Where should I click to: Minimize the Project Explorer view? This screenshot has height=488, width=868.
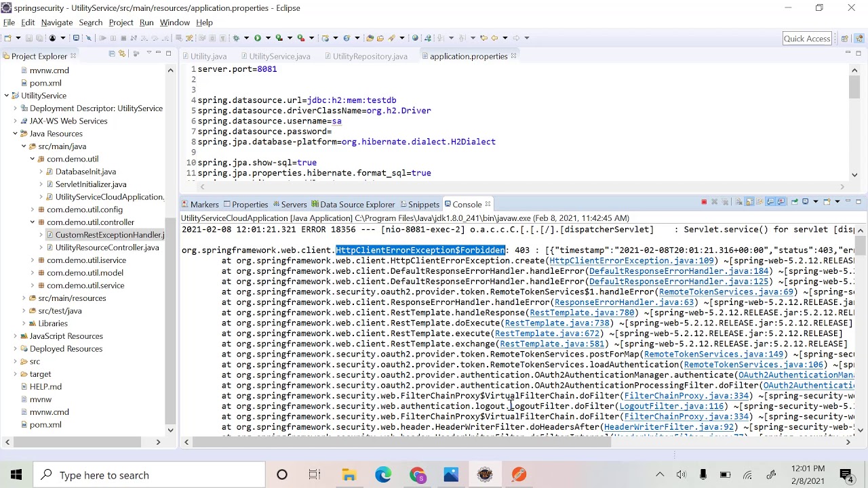[158, 53]
